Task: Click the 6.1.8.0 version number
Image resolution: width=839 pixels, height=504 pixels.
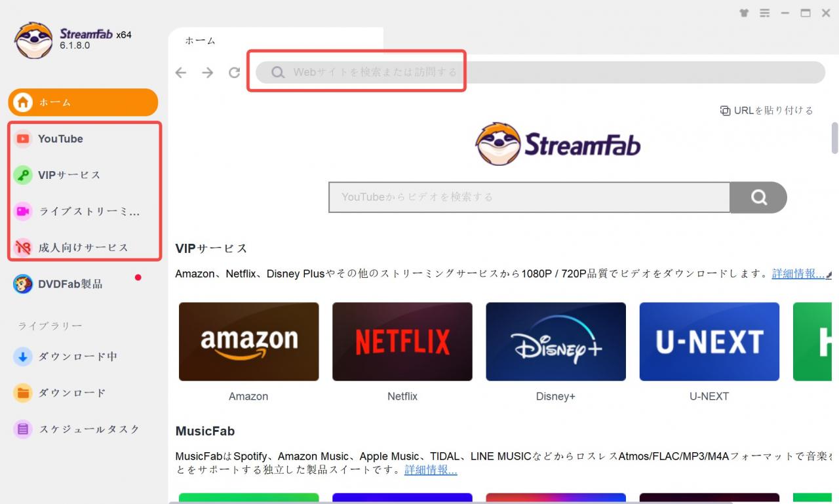Action: point(75,46)
